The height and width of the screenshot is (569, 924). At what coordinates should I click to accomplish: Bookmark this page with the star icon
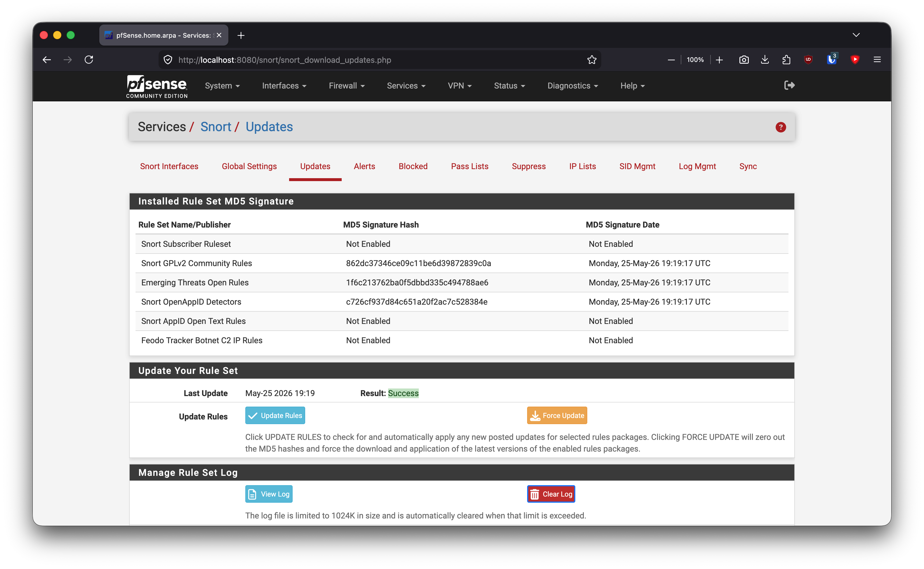pos(592,60)
